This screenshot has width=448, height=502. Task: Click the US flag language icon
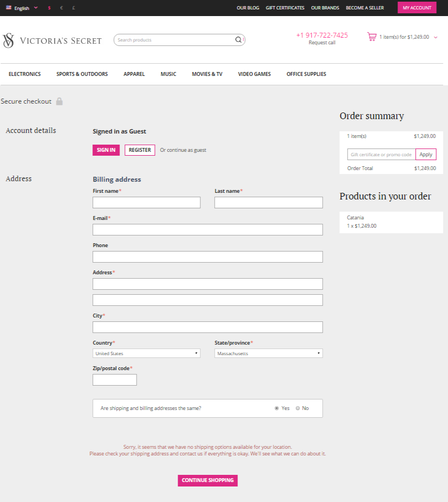pos(9,7)
